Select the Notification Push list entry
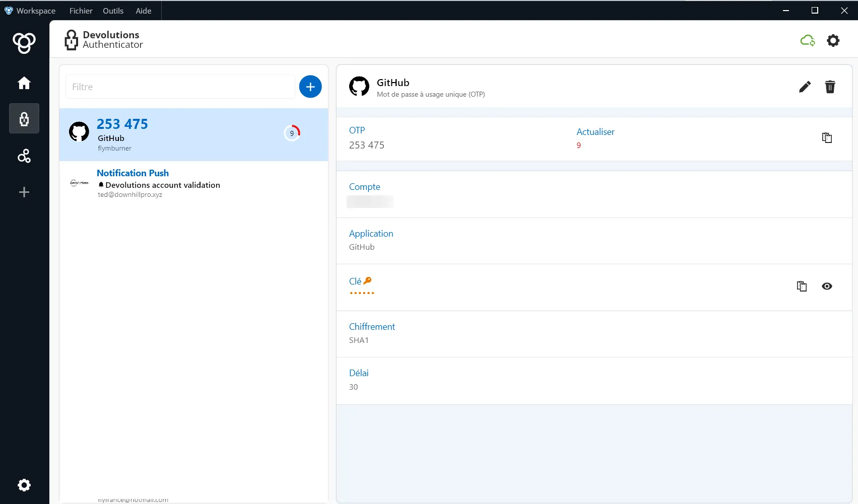This screenshot has width=858, height=504. (194, 183)
